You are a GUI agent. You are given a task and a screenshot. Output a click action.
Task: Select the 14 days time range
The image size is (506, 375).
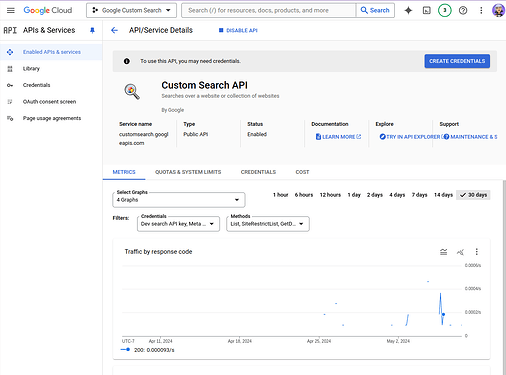(443, 195)
